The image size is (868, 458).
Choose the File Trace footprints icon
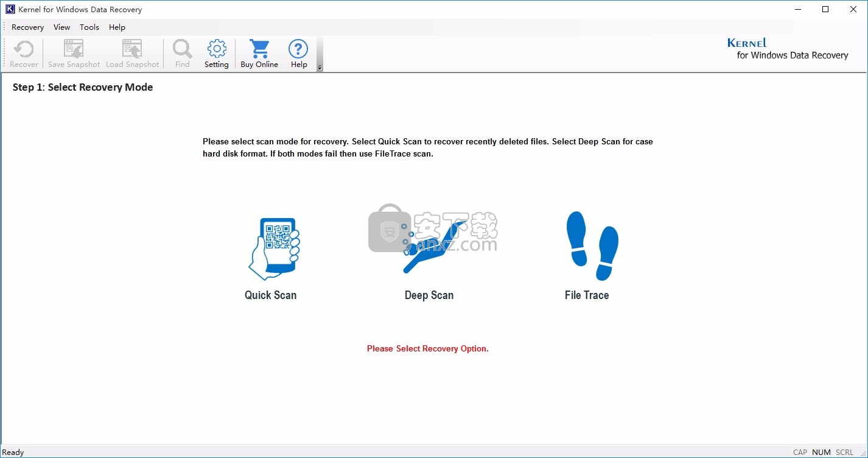(x=592, y=246)
